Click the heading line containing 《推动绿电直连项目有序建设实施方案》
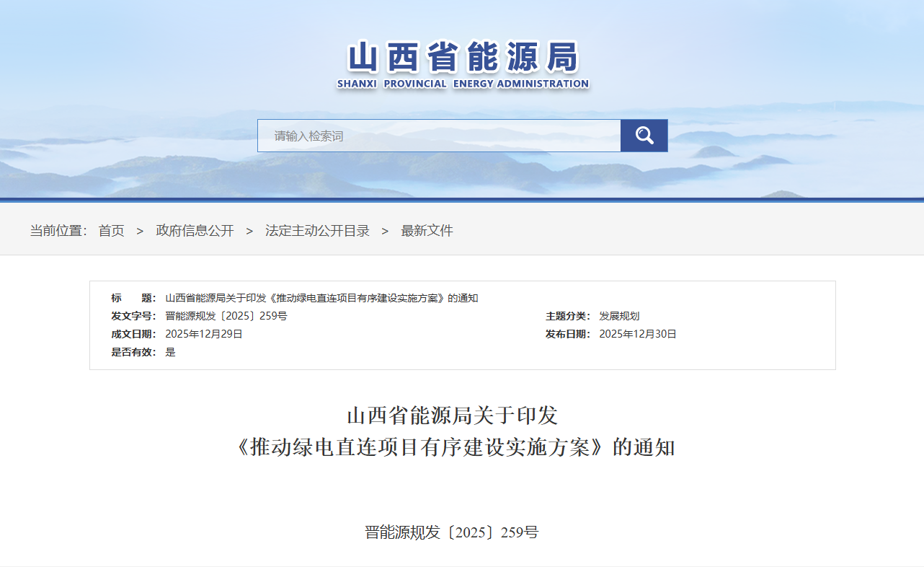Image resolution: width=924 pixels, height=567 pixels. (x=455, y=447)
